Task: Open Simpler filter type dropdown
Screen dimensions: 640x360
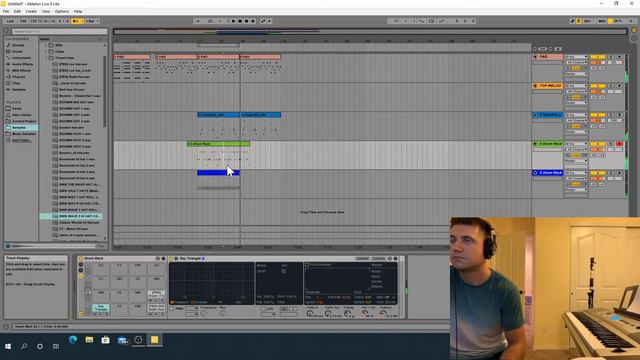Action: pyautogui.click(x=191, y=309)
